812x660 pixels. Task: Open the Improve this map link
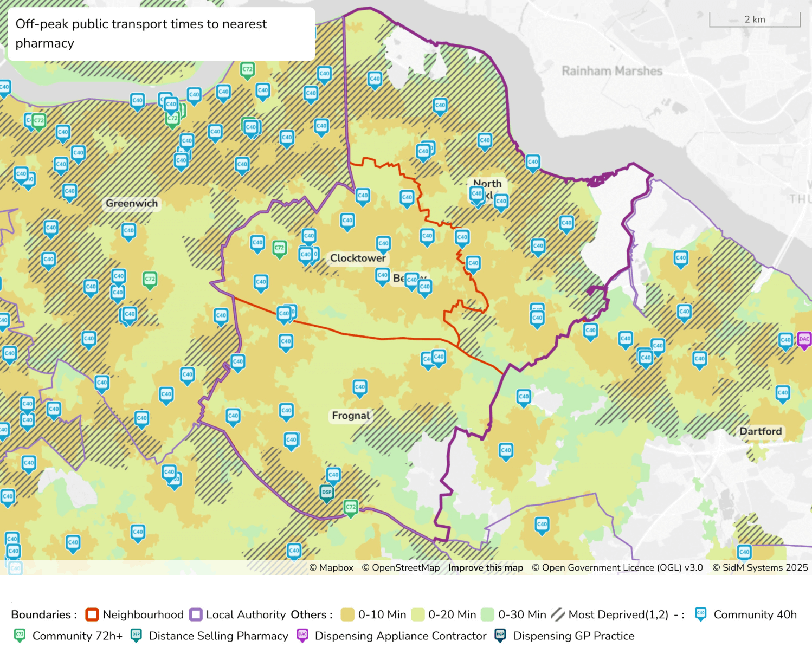(485, 567)
